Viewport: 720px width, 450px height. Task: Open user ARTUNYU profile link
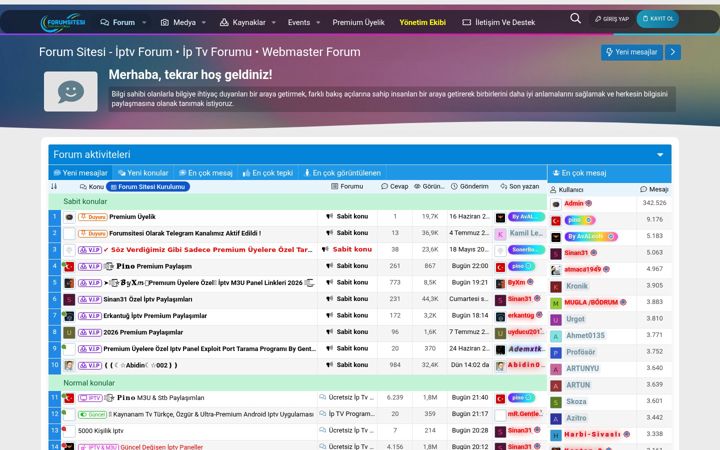pyautogui.click(x=582, y=369)
